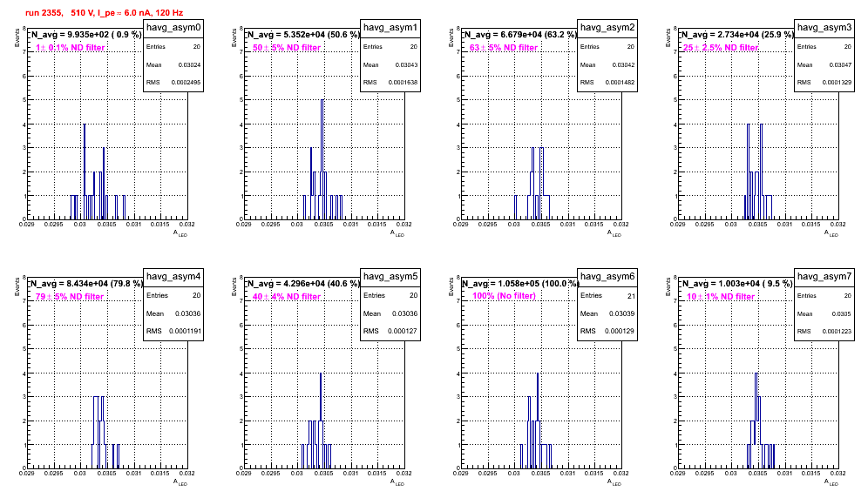
Task: Click the N_avg = 9.935e+02 label
Action: (x=85, y=35)
